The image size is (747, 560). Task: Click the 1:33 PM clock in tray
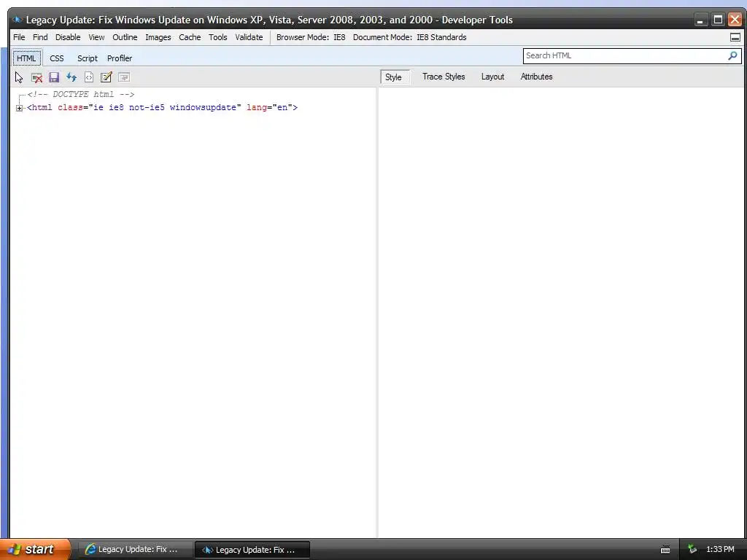[x=720, y=550]
